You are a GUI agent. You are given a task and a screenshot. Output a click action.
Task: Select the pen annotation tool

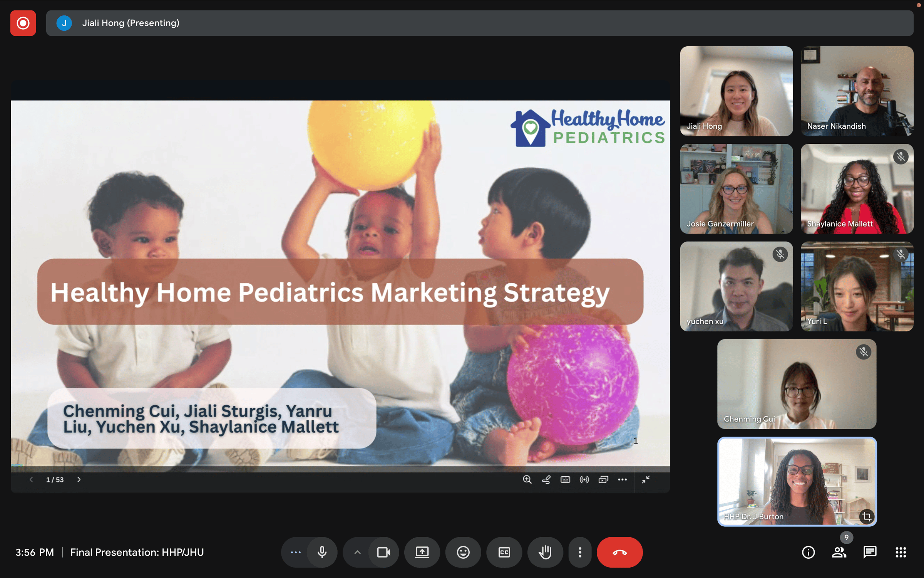click(546, 479)
